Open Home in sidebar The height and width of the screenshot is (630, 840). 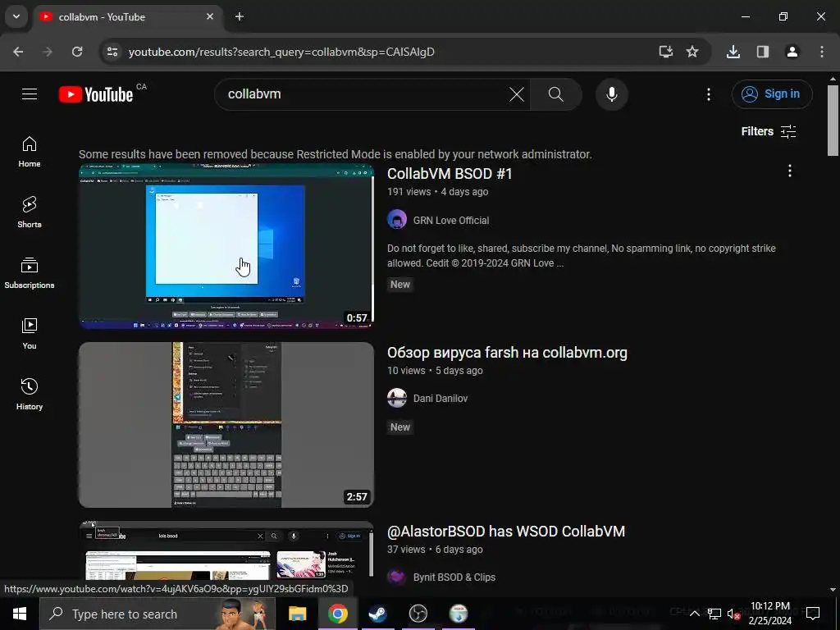coord(30,152)
